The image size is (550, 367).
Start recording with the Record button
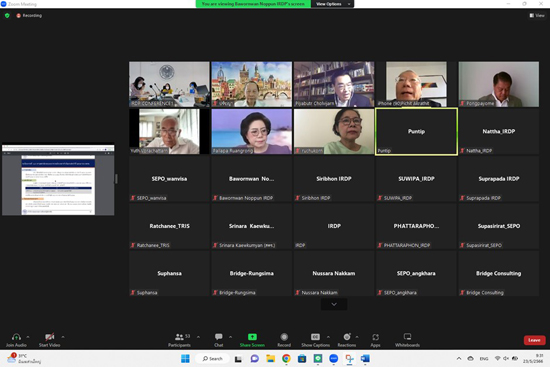click(x=284, y=340)
